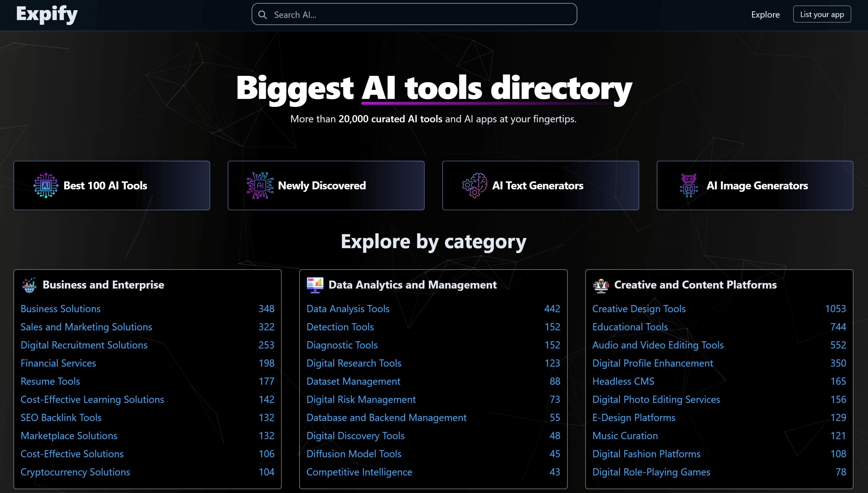This screenshot has width=868, height=493.
Task: Open the Digital Role-Playing Games link
Action: pyautogui.click(x=651, y=472)
